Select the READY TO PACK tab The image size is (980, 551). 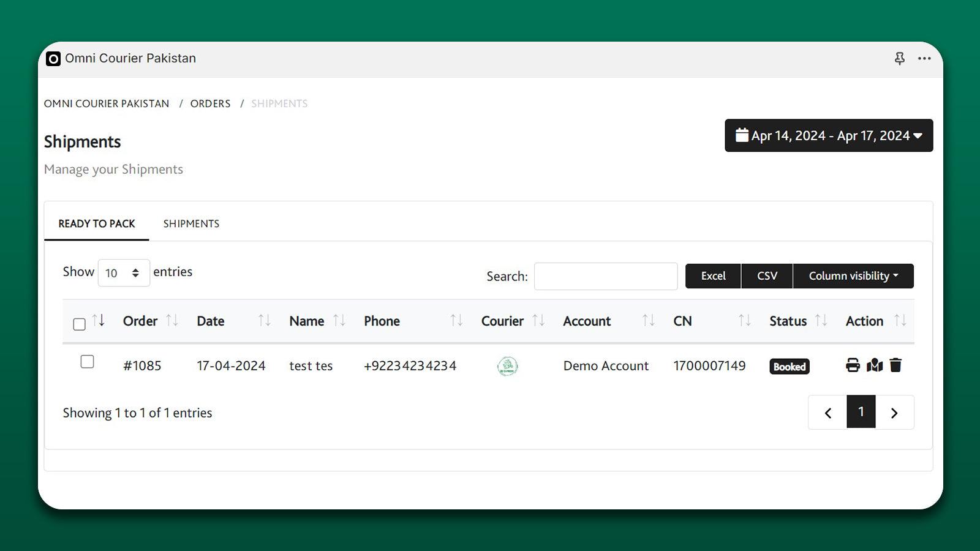pos(96,223)
